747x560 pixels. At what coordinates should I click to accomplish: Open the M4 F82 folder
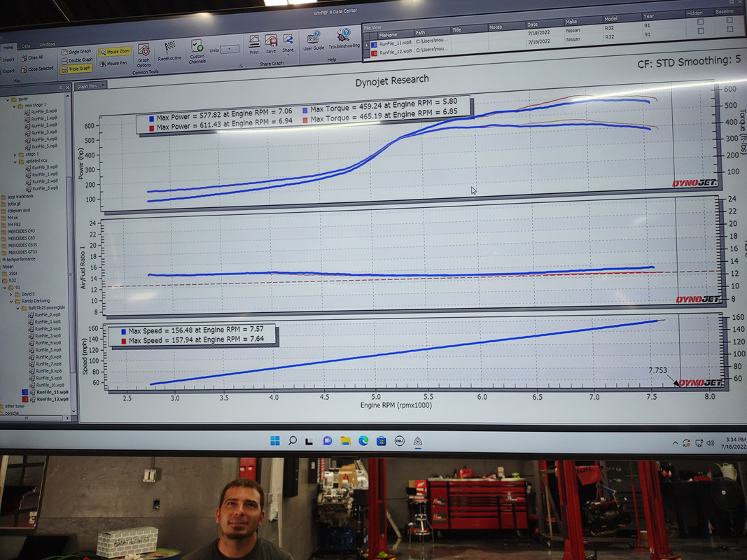coord(11,224)
